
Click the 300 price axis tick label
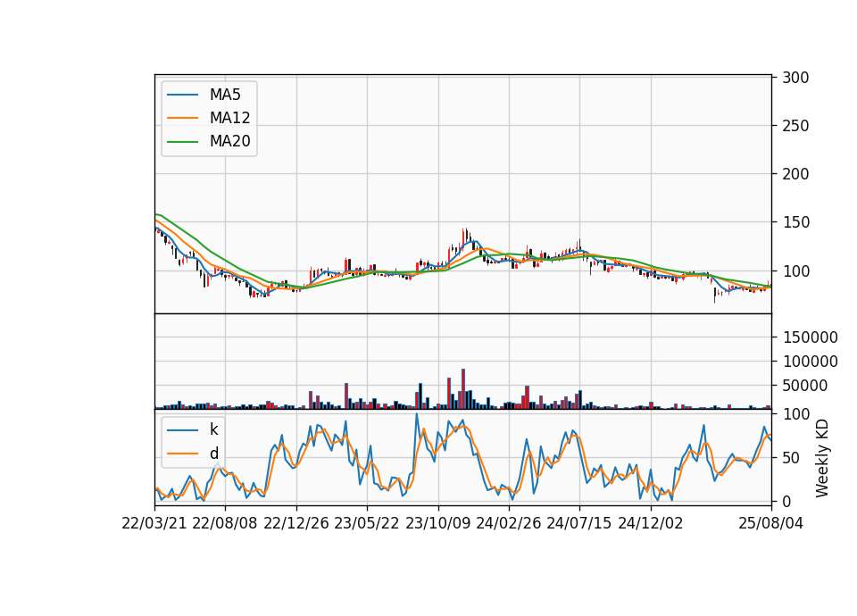[x=795, y=78]
